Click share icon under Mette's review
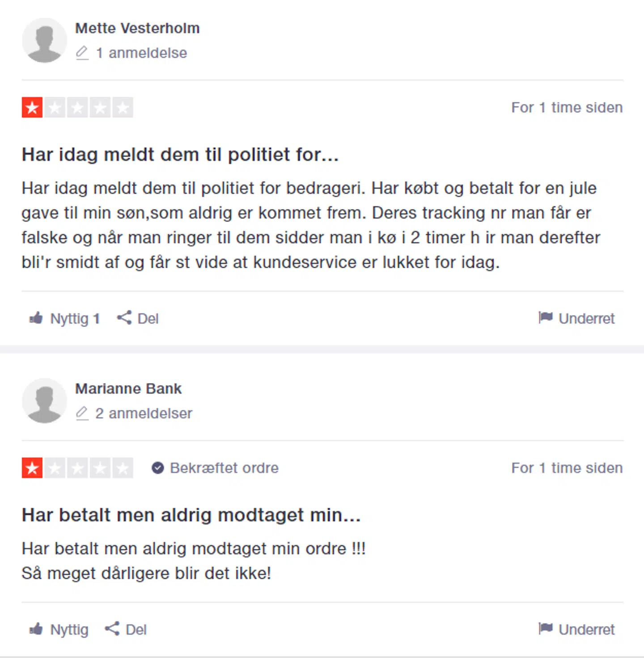The image size is (644, 658). [124, 318]
